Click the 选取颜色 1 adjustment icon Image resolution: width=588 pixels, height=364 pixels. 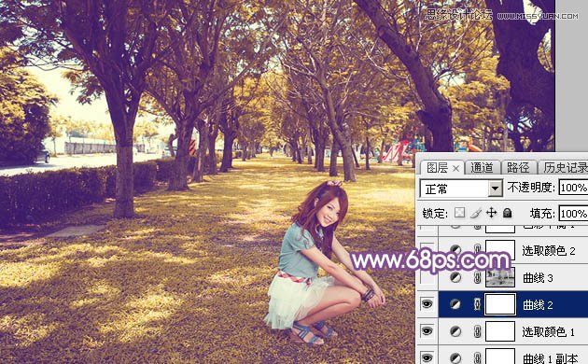455,331
